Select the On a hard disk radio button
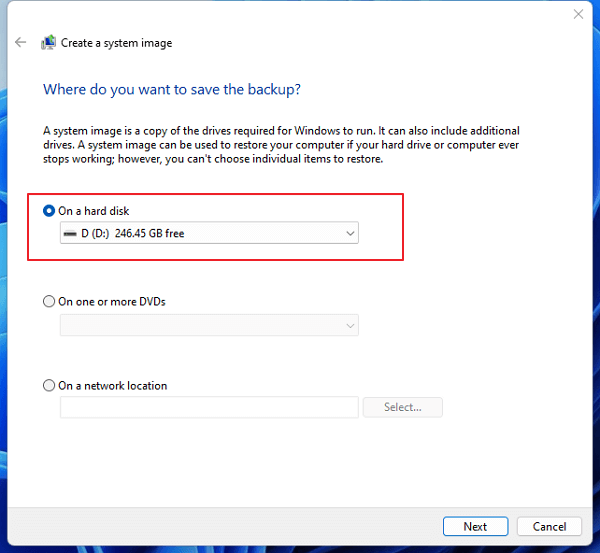This screenshot has width=600, height=553. click(49, 211)
